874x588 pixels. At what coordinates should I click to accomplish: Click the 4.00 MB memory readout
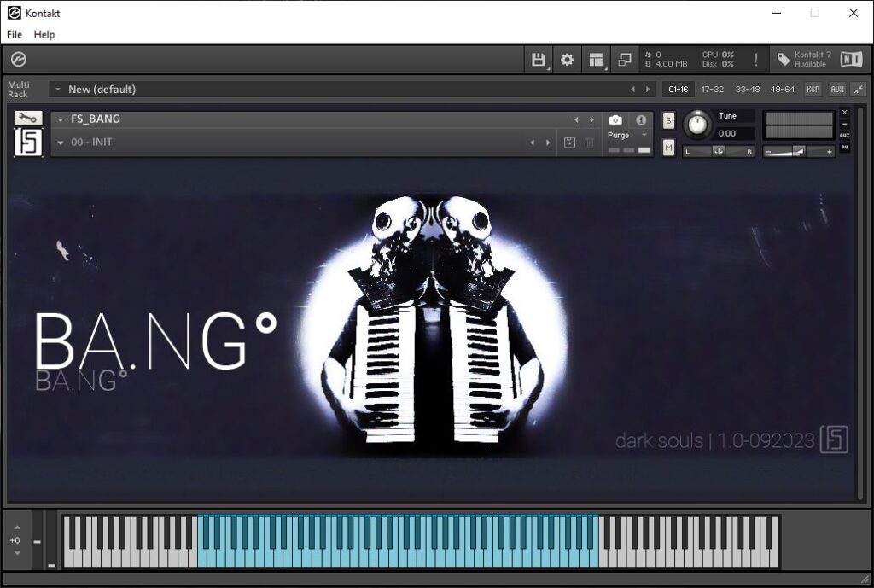pyautogui.click(x=672, y=64)
